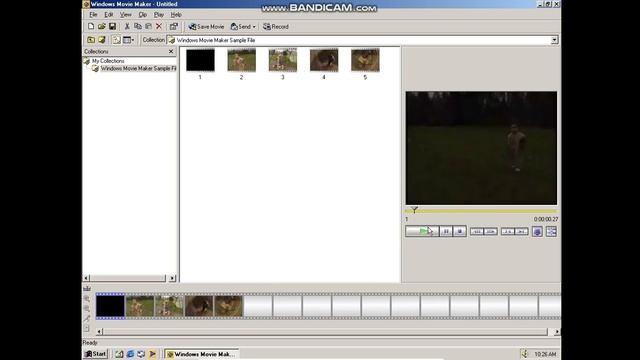Click the Windows Start button
640x360 pixels.
coord(96,354)
